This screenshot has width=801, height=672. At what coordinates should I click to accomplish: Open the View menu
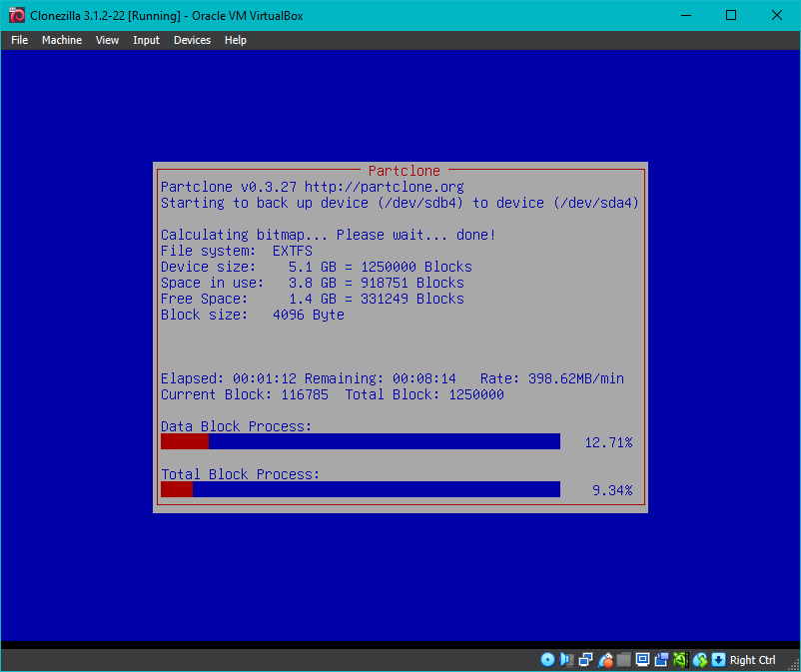point(107,40)
